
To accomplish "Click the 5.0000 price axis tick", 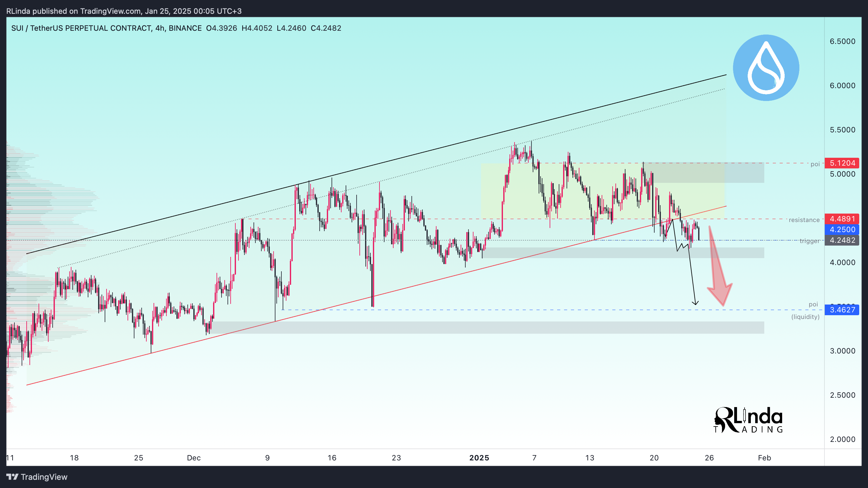I will 842,174.
